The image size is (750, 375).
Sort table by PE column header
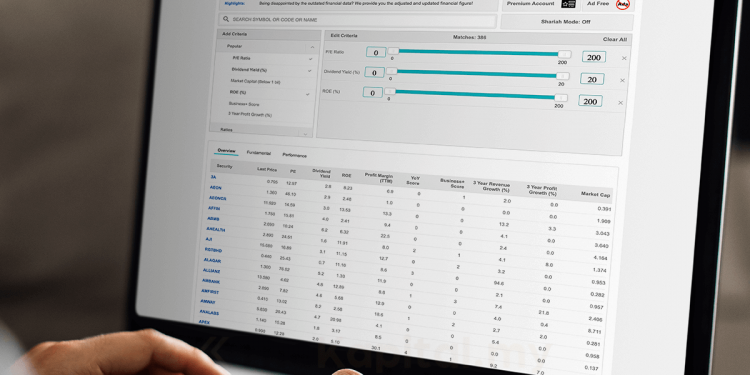point(293,171)
